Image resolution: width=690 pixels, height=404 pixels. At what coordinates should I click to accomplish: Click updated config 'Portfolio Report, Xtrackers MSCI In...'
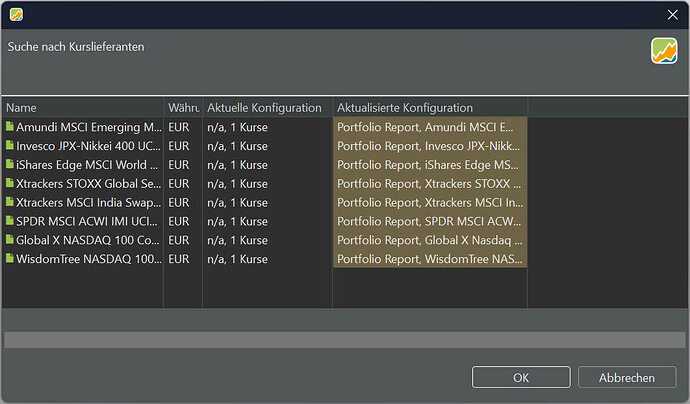coord(430,203)
